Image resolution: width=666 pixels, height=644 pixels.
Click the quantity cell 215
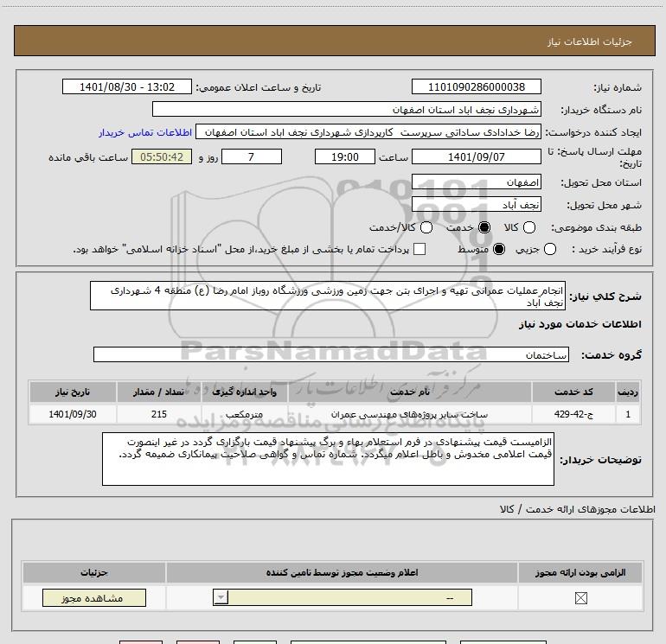coord(159,414)
